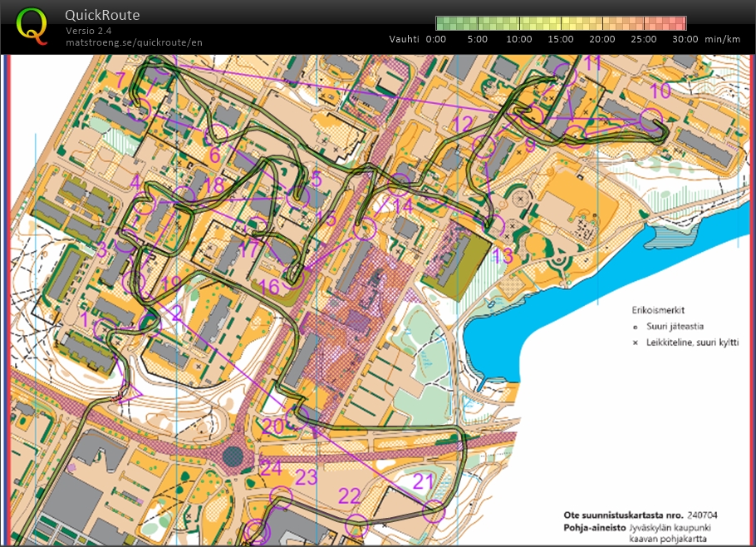Click control circle 16 on the map
756x547 pixels.
tap(294, 278)
